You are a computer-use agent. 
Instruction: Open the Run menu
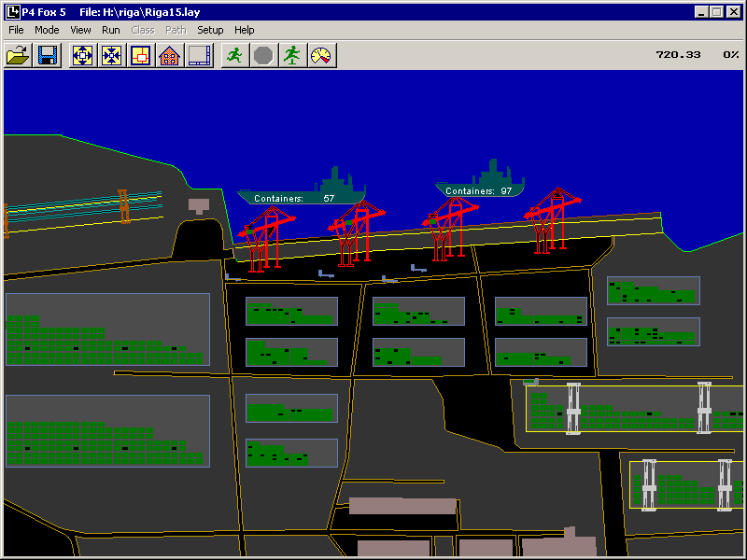pos(110,30)
